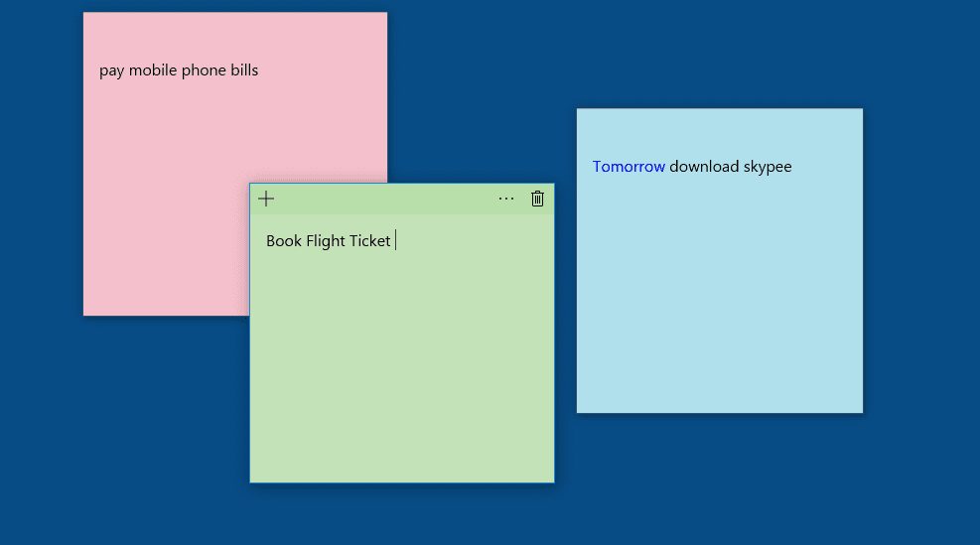Select the blue sticky note
980x545 pixels.
pos(720,261)
